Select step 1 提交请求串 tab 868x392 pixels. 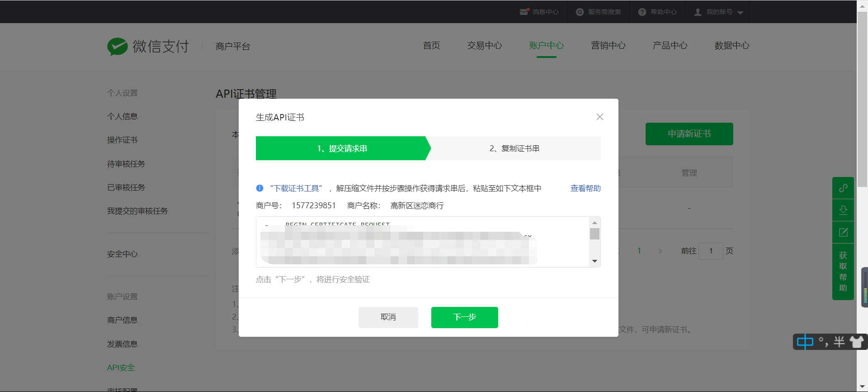coord(342,148)
